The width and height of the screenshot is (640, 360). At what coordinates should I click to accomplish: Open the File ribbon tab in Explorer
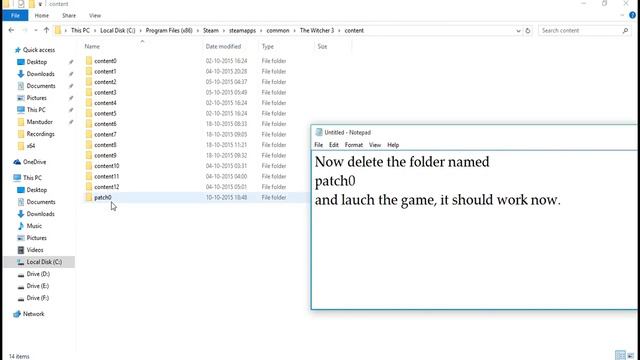pyautogui.click(x=15, y=16)
